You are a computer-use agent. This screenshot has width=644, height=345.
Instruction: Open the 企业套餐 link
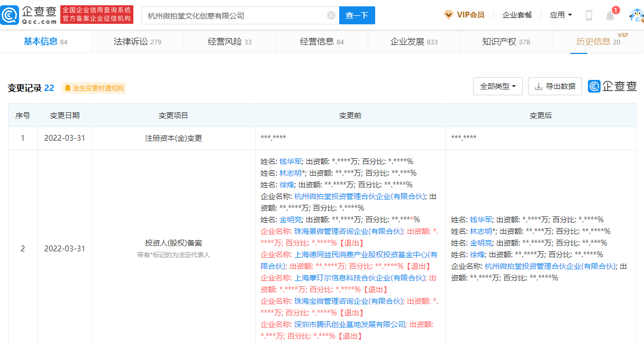coord(517,15)
